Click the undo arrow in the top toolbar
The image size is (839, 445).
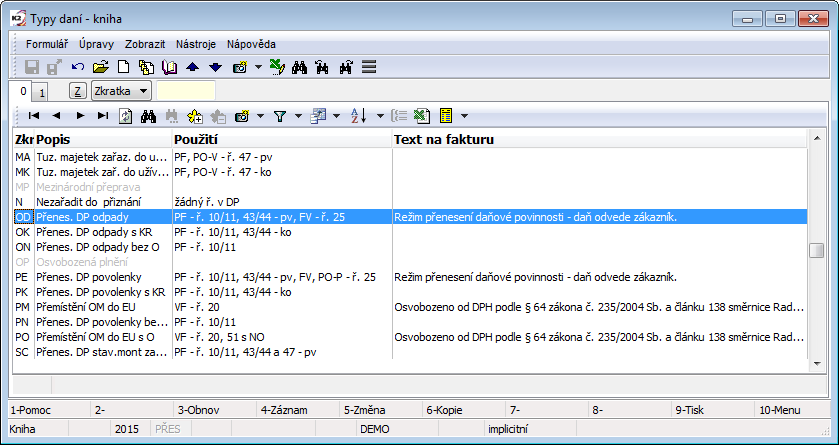(78, 67)
